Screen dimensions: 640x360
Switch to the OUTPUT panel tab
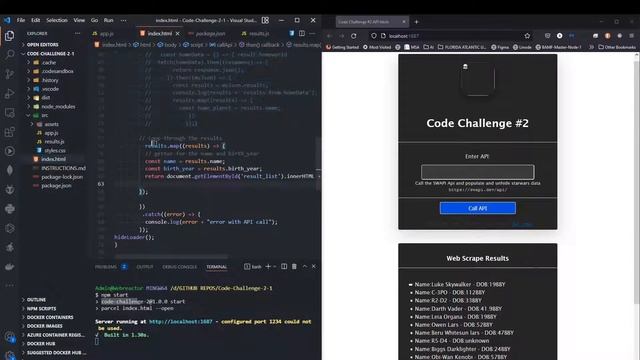click(145, 267)
